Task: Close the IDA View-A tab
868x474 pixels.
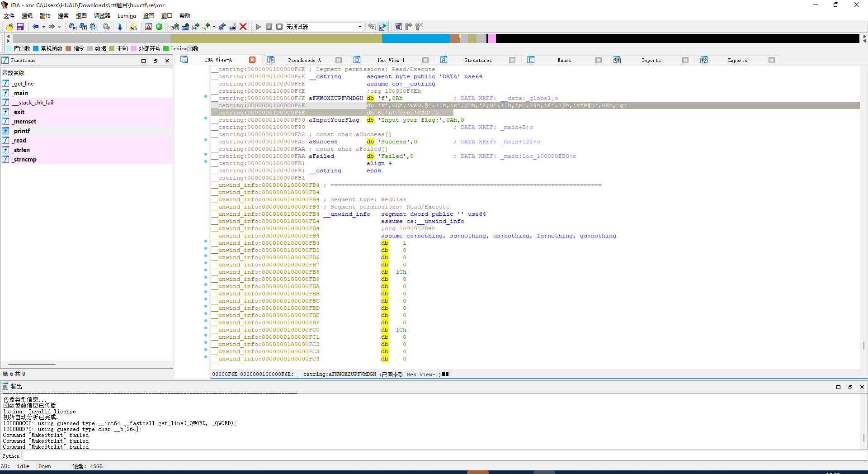Action: pyautogui.click(x=252, y=60)
